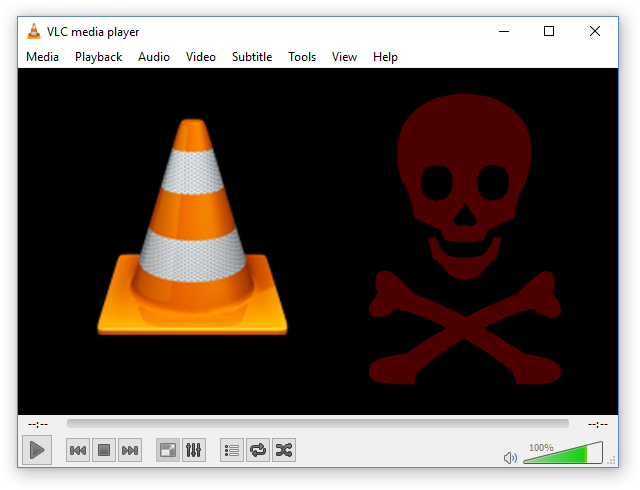This screenshot has height=490, width=640.
Task: Minimize the VLC media player window
Action: (504, 31)
